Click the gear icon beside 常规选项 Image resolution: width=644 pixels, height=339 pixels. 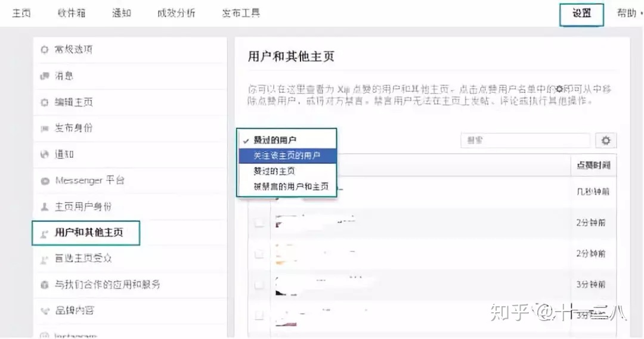[44, 49]
